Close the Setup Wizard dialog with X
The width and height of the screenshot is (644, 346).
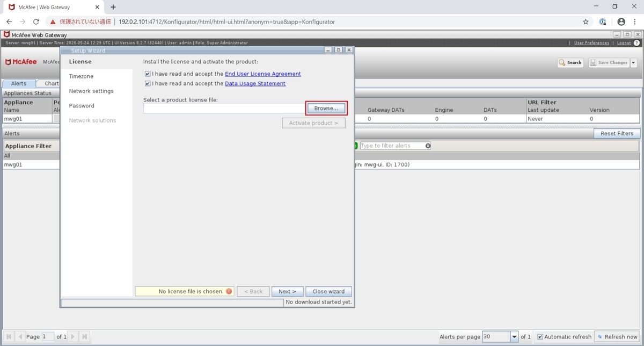pos(349,50)
